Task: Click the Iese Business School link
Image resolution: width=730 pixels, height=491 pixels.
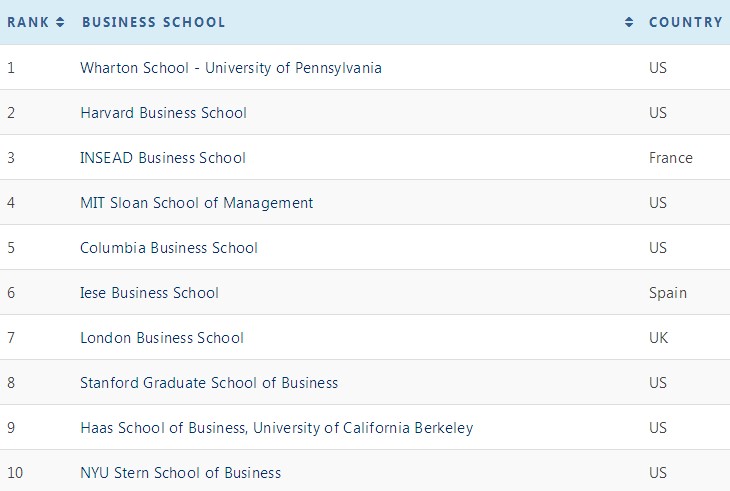Action: coord(149,293)
